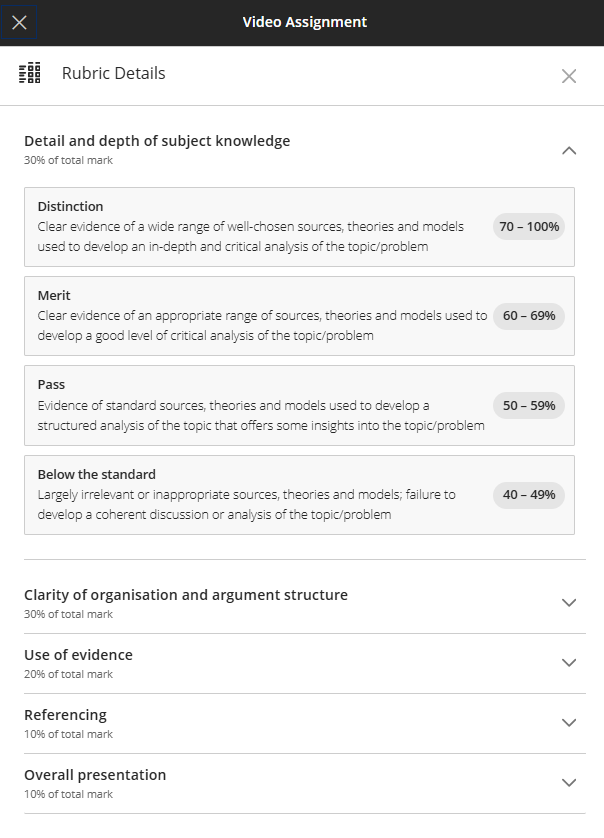Select the Pass achievement level

tap(299, 406)
